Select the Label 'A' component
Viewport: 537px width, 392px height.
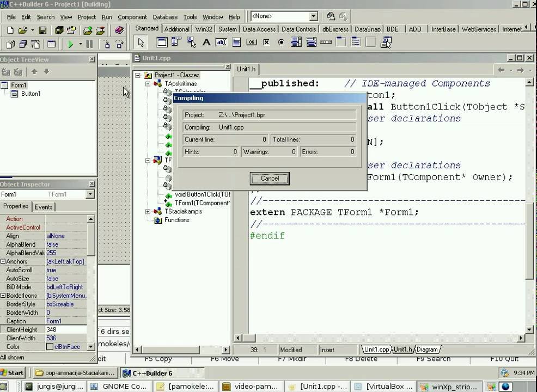pyautogui.click(x=206, y=42)
